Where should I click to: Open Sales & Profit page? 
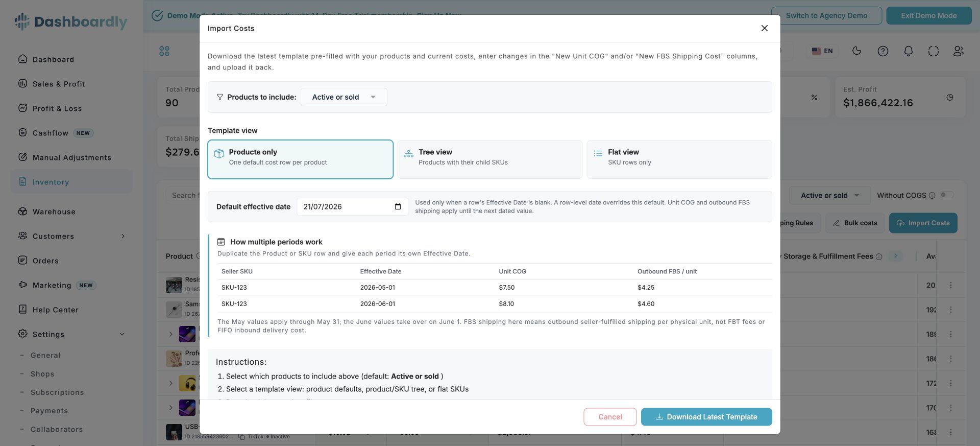coord(59,84)
